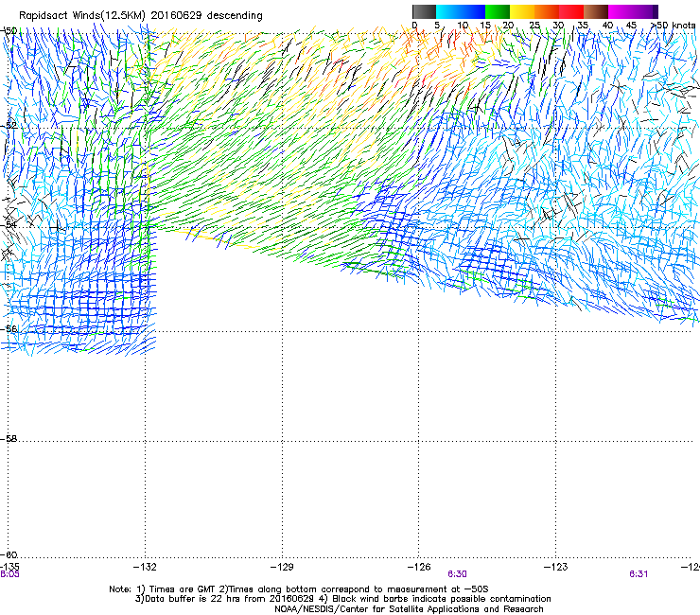Image resolution: width=700 pixels, height=615 pixels.
Task: Click the purple '6:31' time label
Action: tap(639, 574)
